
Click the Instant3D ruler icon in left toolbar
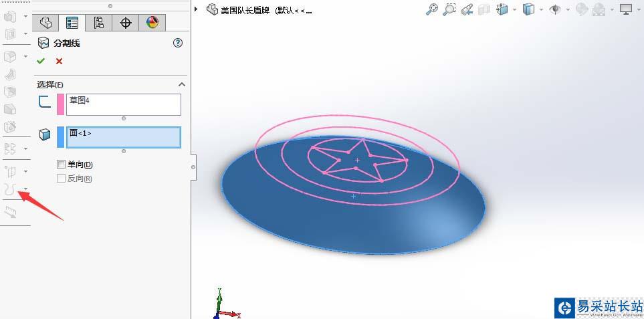click(x=10, y=212)
